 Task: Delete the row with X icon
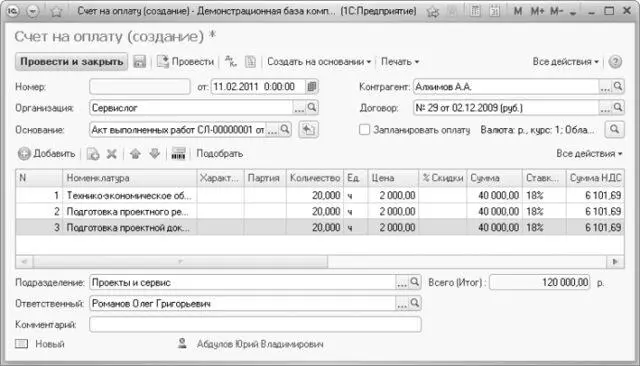[111, 154]
